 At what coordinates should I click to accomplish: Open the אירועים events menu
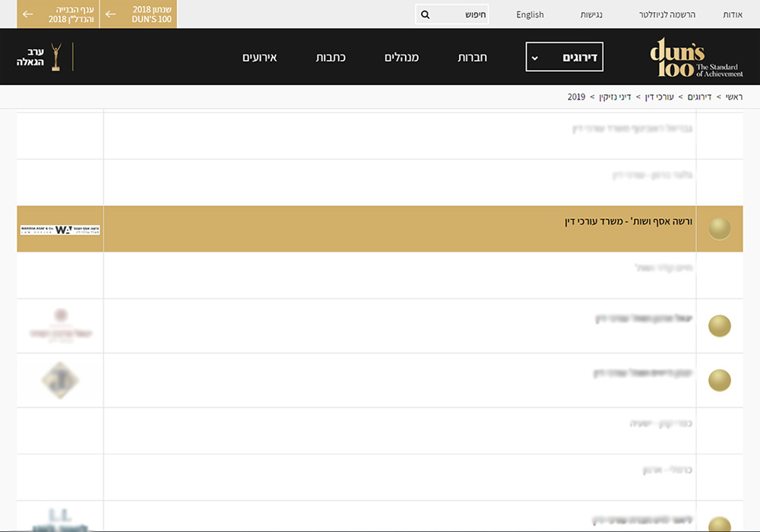tap(259, 57)
